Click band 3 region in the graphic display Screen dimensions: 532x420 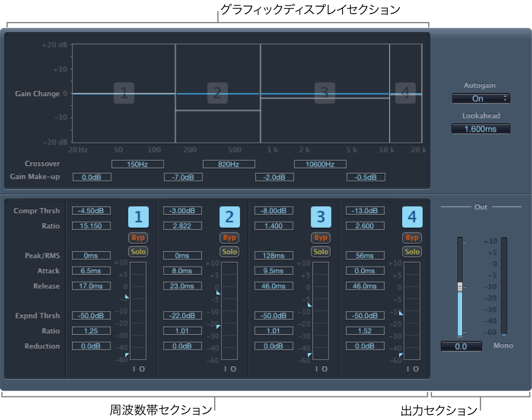coord(325,93)
